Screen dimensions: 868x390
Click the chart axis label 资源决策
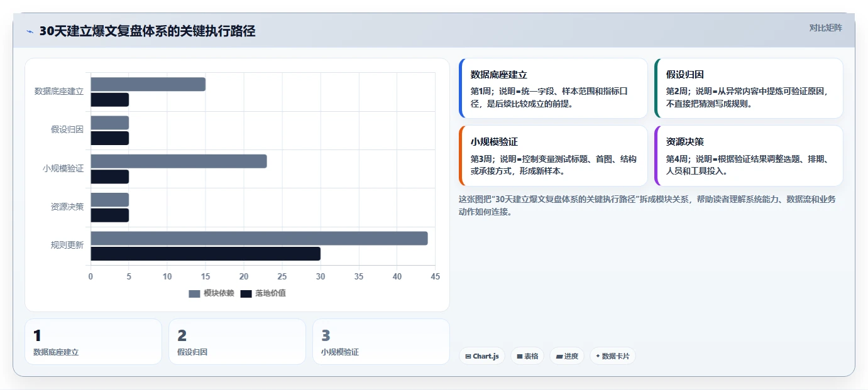click(x=67, y=207)
